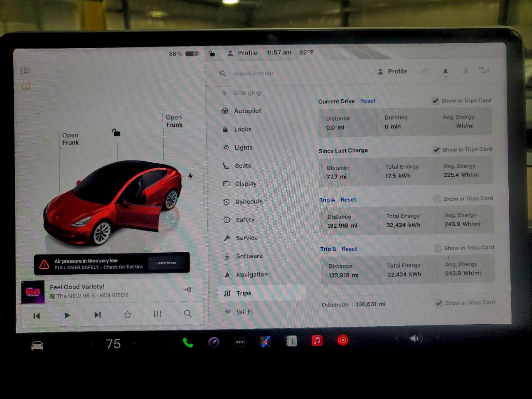Reset Trip A counters
Viewport: 532px width, 399px height.
348,199
